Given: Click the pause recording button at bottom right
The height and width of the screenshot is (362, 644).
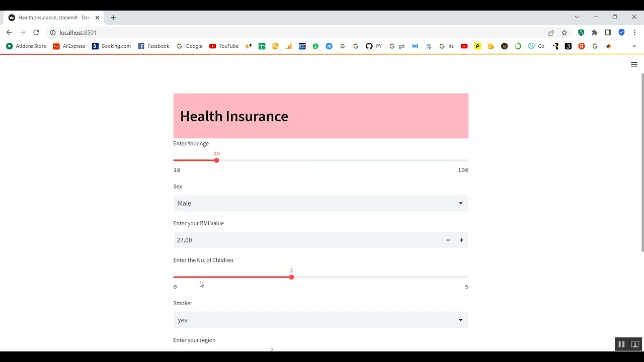Looking at the screenshot, I should 621,344.
